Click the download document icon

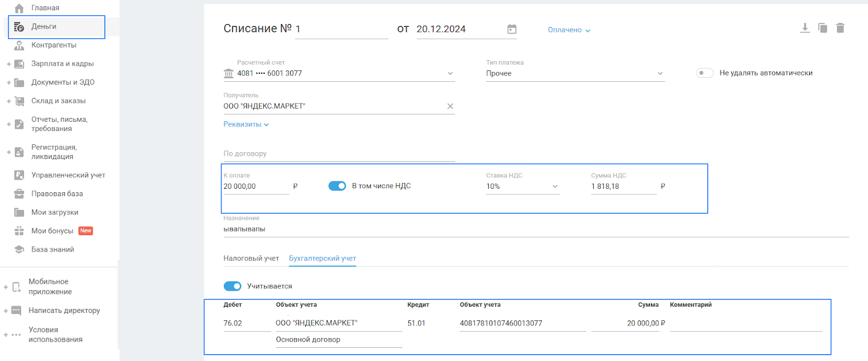[805, 28]
